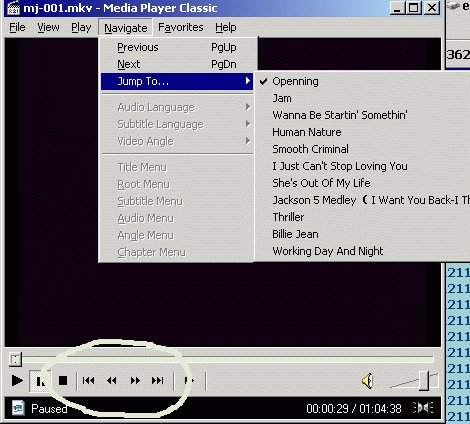Viewport: 470px width, 424px height.
Task: Jump to chapter Jam
Action: 363,98
